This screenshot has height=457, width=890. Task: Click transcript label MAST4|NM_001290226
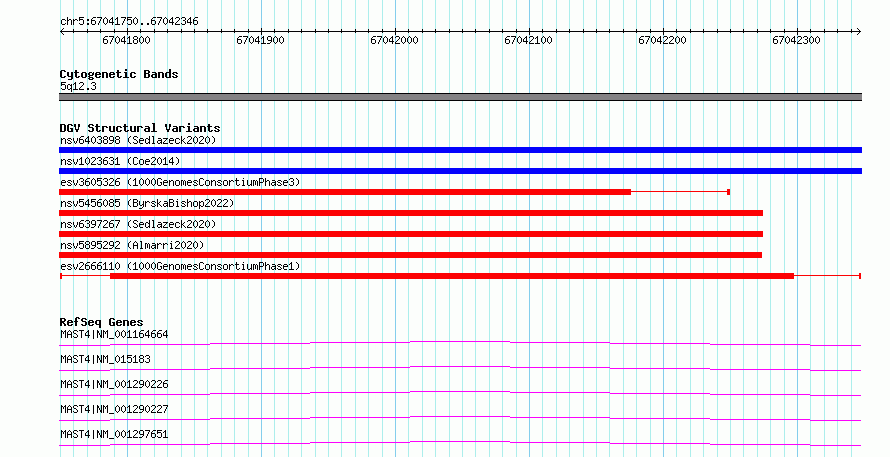point(114,384)
